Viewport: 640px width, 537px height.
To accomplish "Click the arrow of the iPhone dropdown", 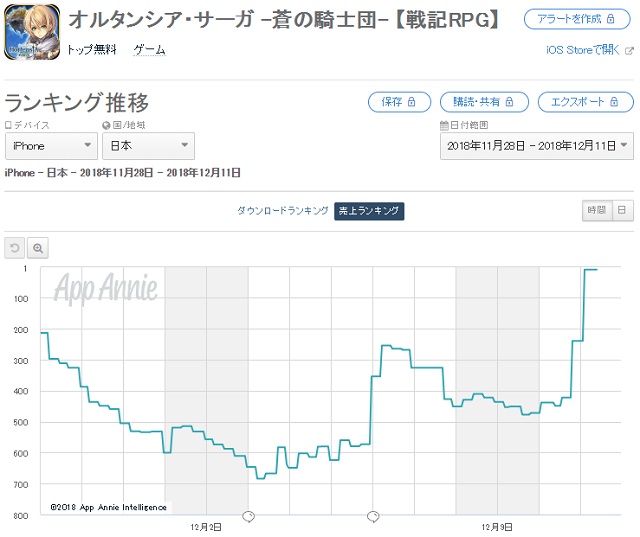I will coord(87,145).
